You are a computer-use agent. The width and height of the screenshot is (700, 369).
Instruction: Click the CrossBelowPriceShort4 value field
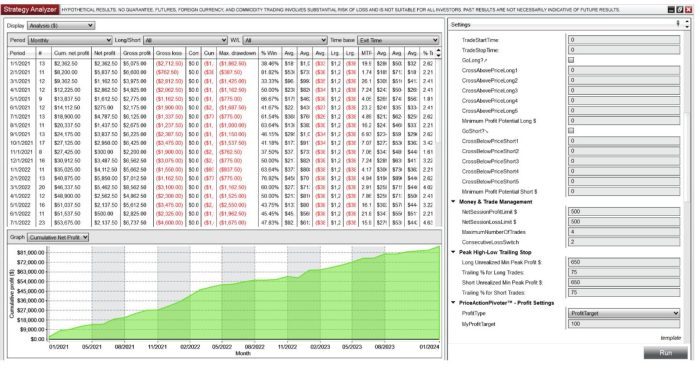(x=624, y=171)
